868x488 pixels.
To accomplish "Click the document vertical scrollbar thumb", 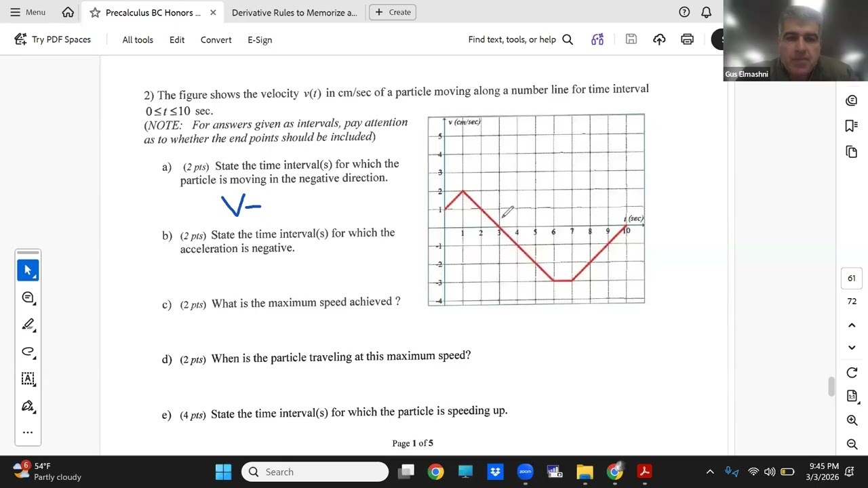I will point(831,387).
